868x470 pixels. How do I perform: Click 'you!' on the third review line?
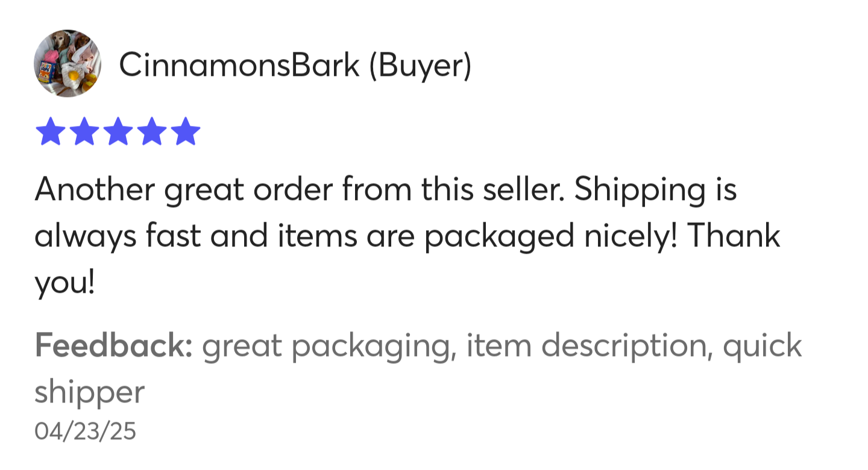coord(64,284)
